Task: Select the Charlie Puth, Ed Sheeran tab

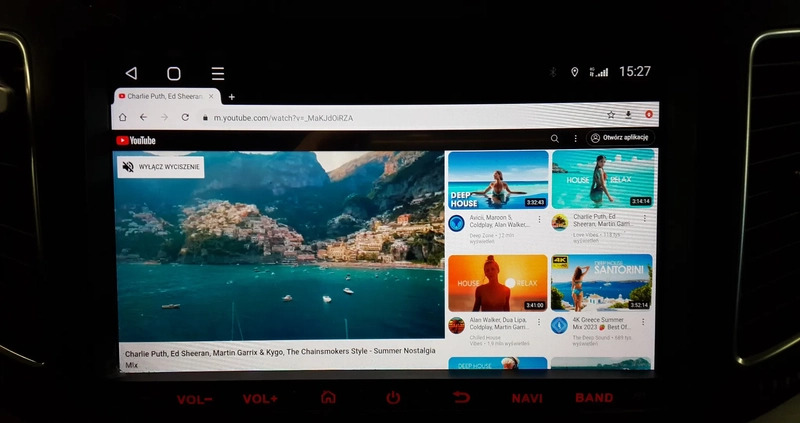Action: pyautogui.click(x=167, y=96)
